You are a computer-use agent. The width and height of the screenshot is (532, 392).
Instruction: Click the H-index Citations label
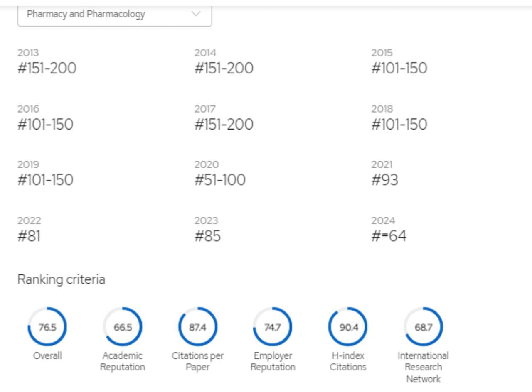(x=348, y=361)
